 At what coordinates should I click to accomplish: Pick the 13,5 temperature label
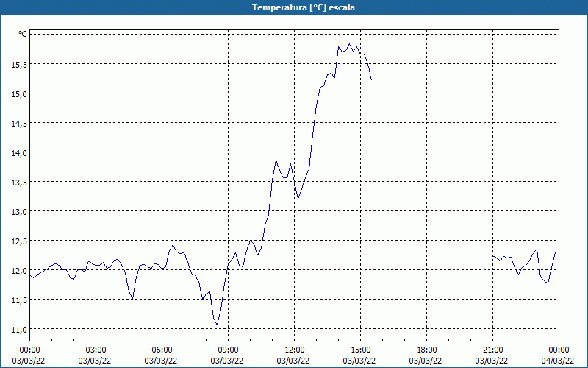(19, 183)
